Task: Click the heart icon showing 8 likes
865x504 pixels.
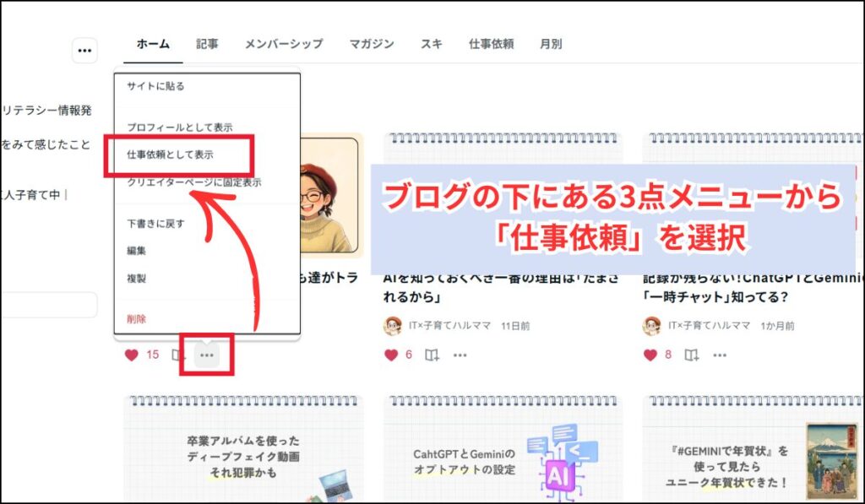Action: 650,355
